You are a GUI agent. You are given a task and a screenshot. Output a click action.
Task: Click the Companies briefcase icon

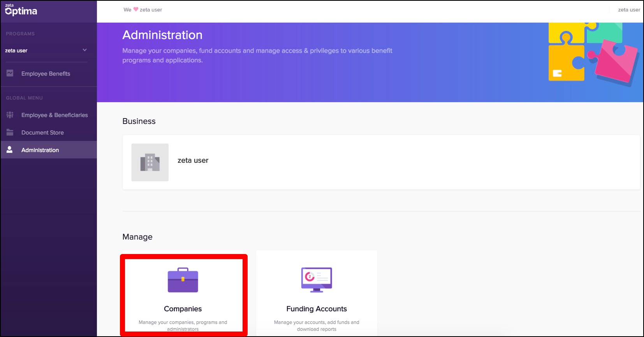[x=183, y=280]
